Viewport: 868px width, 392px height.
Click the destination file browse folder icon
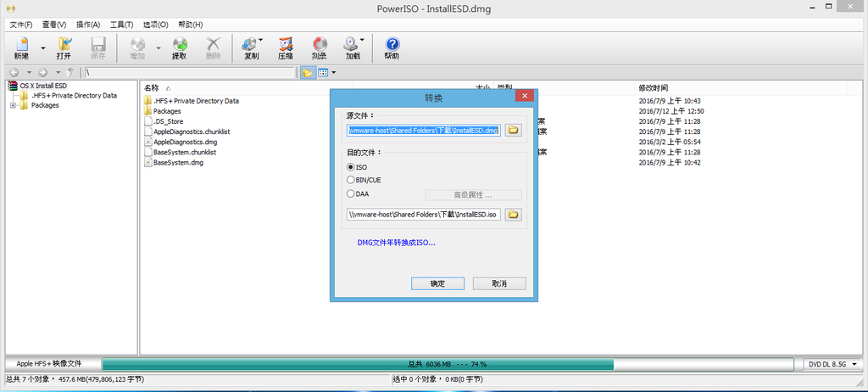tap(513, 215)
